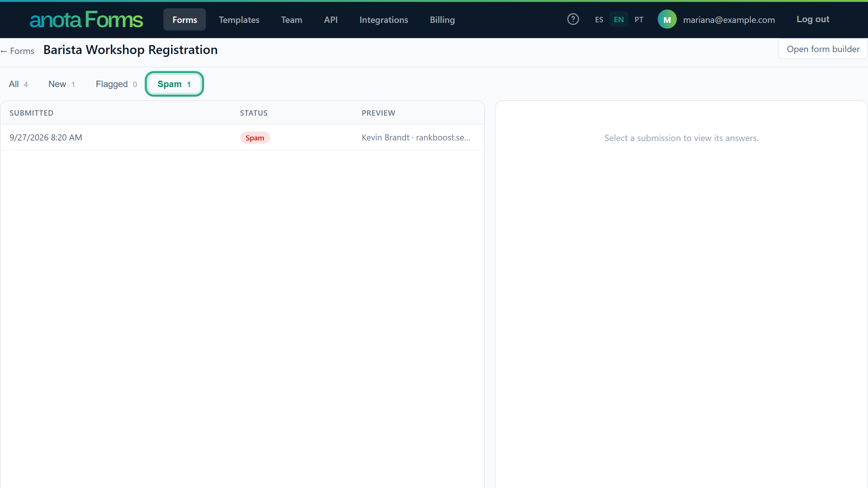This screenshot has height=488, width=868.
Task: Open the Forms nav item
Action: tap(184, 20)
